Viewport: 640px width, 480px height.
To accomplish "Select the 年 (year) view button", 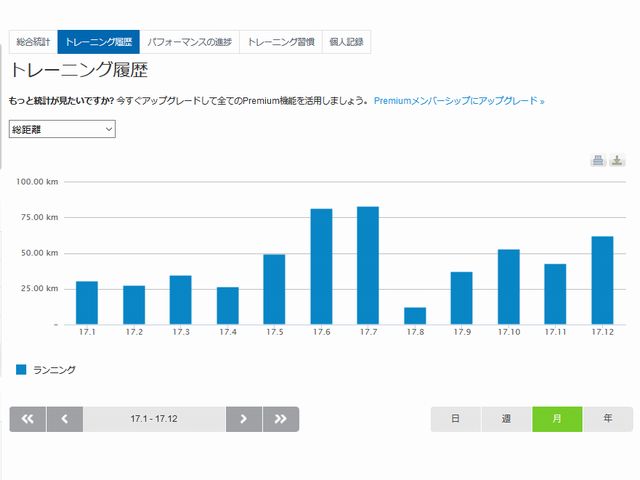I will 607,419.
